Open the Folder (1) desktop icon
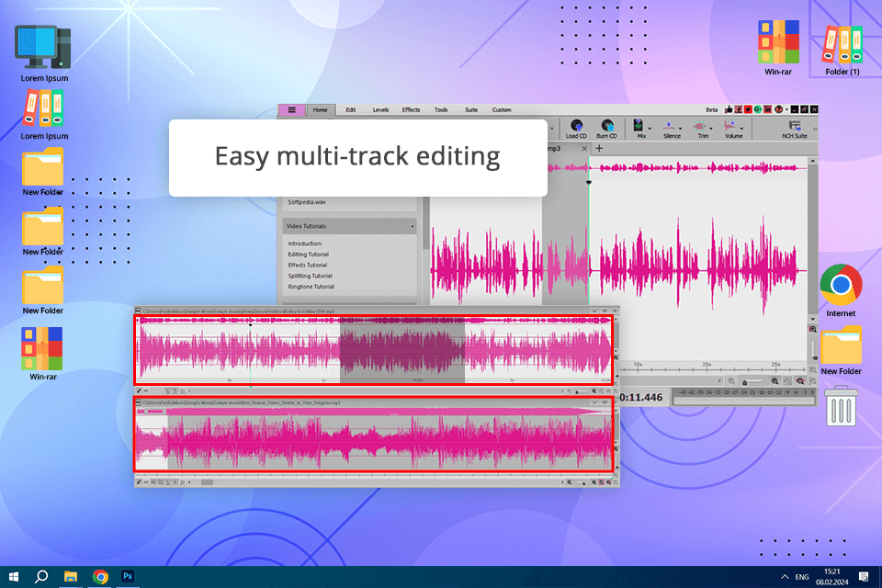The width and height of the screenshot is (882, 588). [x=842, y=44]
